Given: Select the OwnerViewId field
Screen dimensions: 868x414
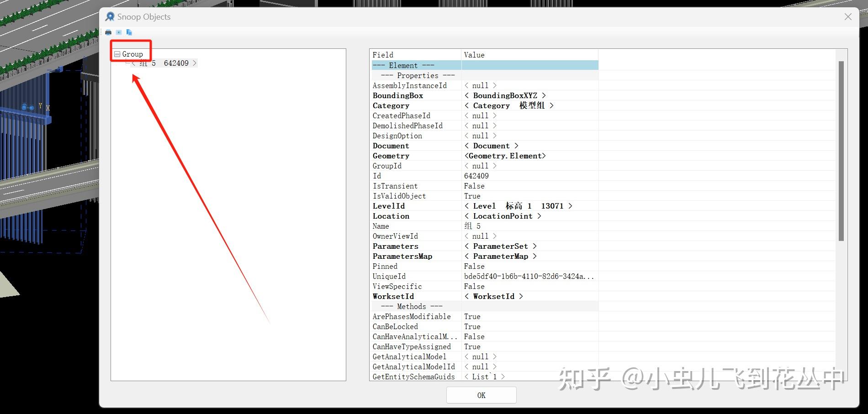Looking at the screenshot, I should click(x=395, y=236).
